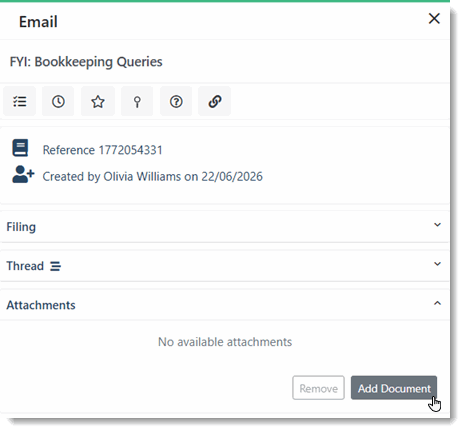Open the task checklist icon
Viewport: 465px width, 433px height.
(x=19, y=101)
